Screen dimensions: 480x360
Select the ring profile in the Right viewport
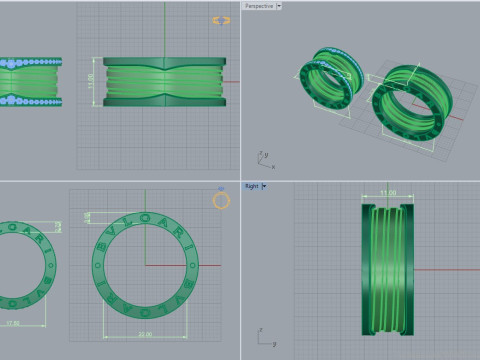(x=388, y=270)
